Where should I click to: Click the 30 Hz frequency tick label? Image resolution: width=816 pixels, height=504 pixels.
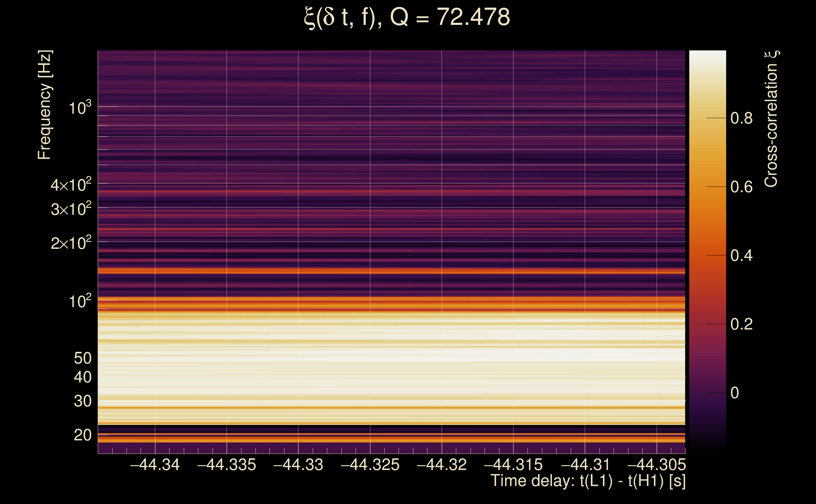click(x=82, y=401)
